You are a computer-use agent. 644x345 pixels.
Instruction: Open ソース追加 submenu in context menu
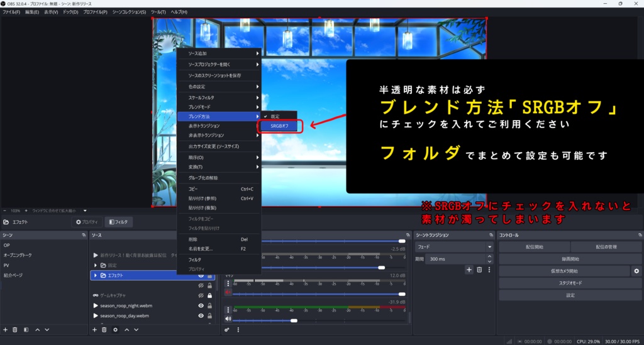[219, 53]
